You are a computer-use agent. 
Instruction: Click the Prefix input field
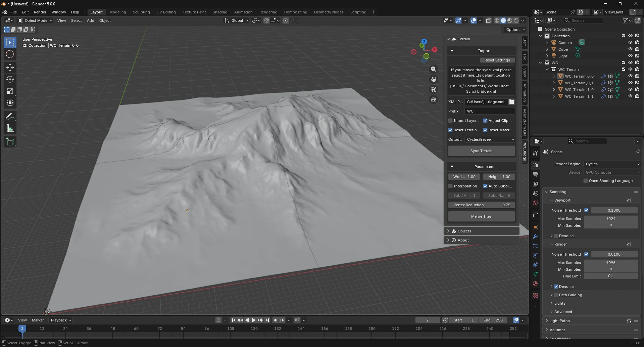[x=490, y=111]
